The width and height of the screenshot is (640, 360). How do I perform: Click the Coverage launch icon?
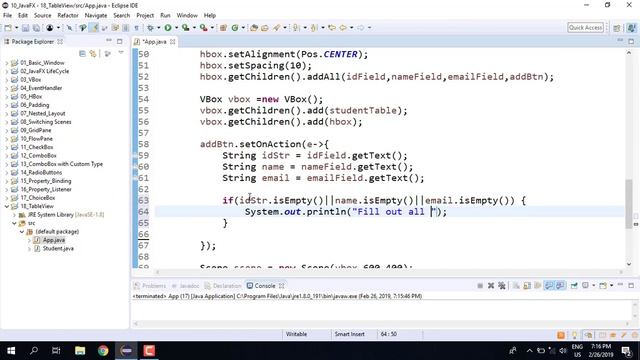tap(186, 28)
